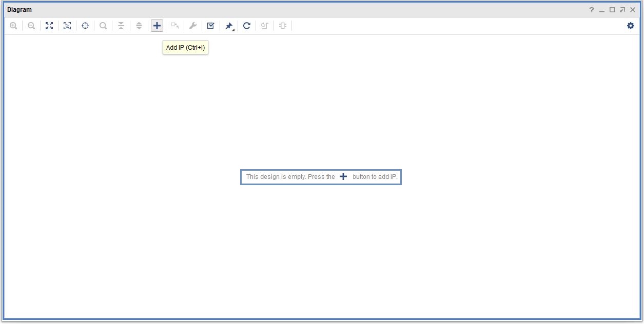The image size is (644, 324).
Task: Activate the Select Area tool
Action: coord(67,26)
